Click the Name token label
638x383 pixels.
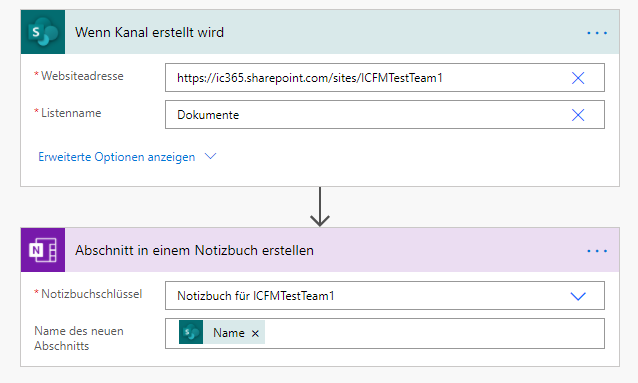(x=229, y=333)
